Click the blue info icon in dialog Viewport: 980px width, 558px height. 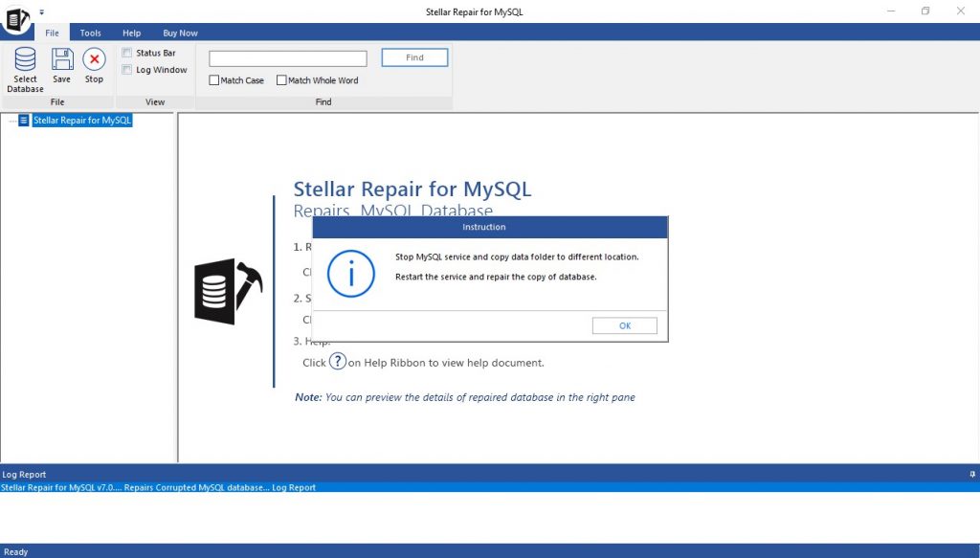350,274
